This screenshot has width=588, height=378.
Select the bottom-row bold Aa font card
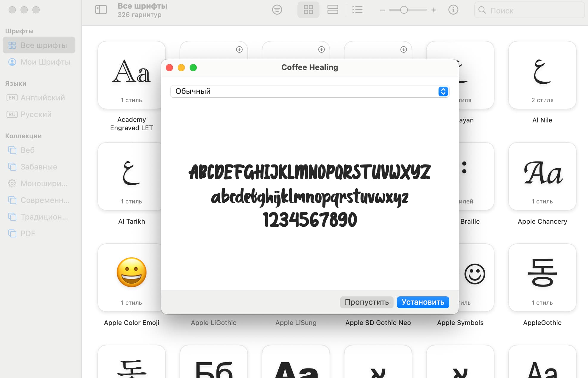296,362
